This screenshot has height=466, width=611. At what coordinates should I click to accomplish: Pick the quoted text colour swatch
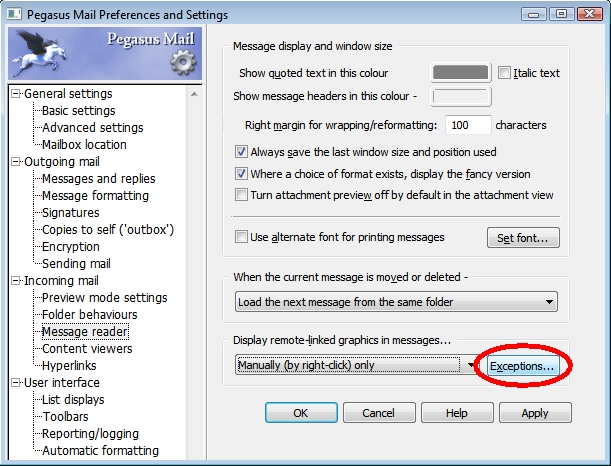[460, 73]
